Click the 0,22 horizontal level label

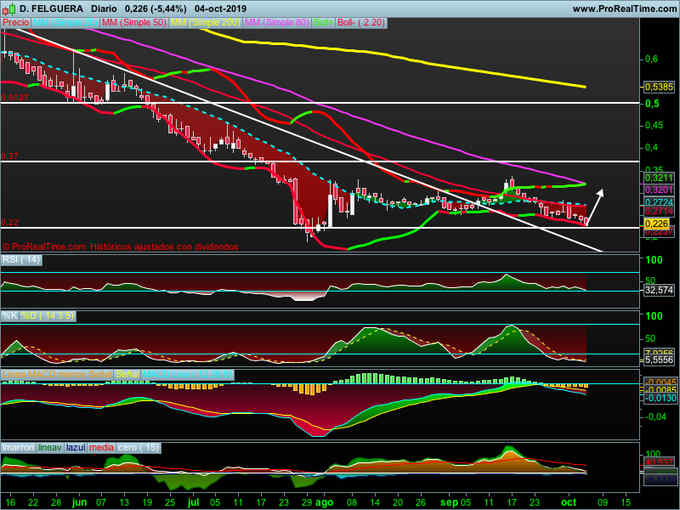pyautogui.click(x=10, y=222)
